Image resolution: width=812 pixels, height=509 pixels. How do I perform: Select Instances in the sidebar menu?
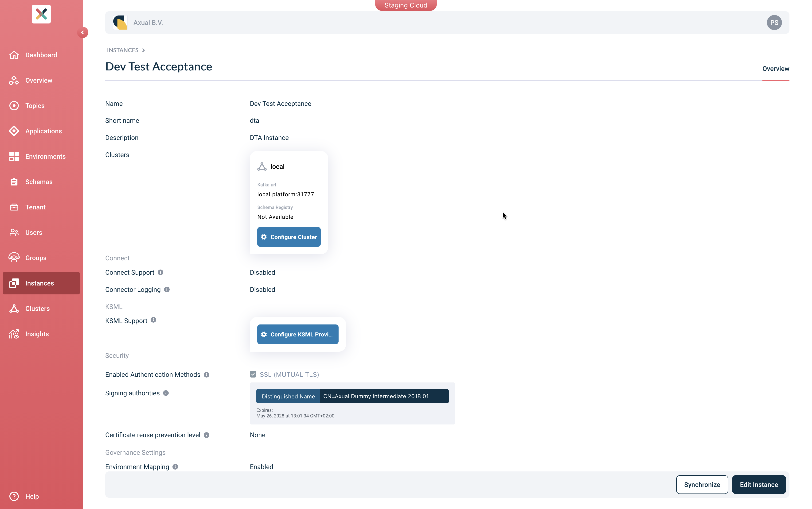39,283
